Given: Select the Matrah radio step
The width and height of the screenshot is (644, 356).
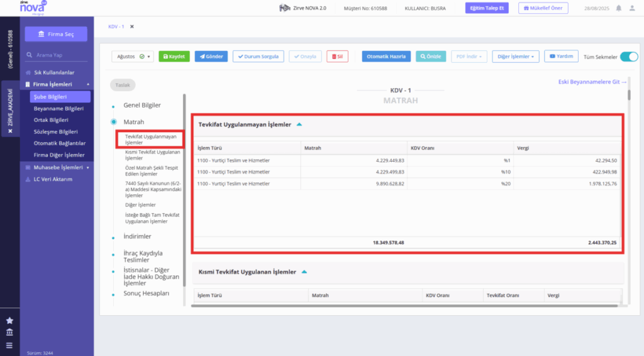Looking at the screenshot, I should 114,122.
